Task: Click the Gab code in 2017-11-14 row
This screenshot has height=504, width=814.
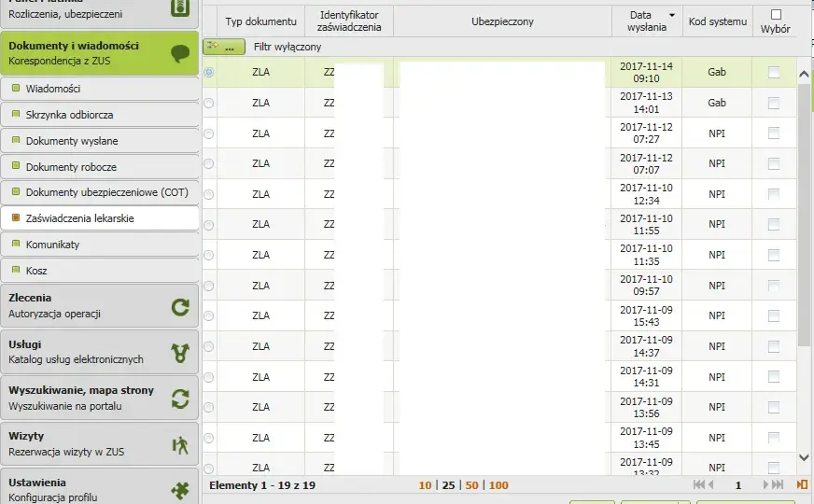Action: tap(717, 72)
